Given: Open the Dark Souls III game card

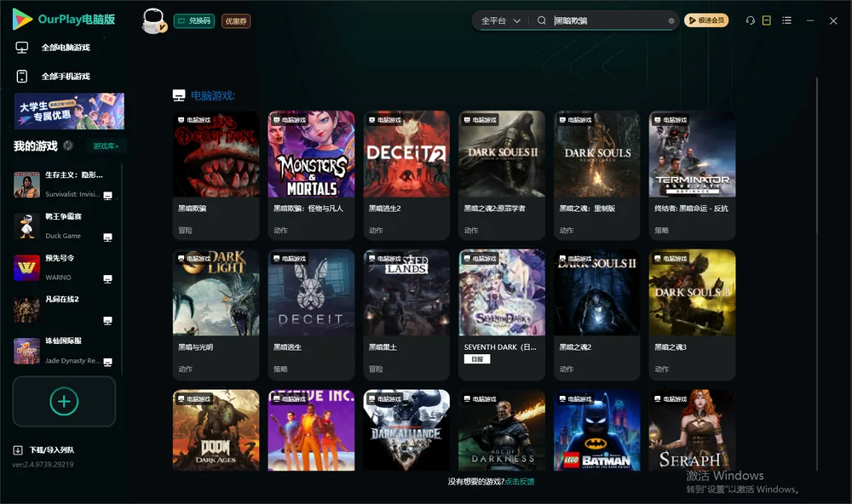Looking at the screenshot, I should [692, 315].
